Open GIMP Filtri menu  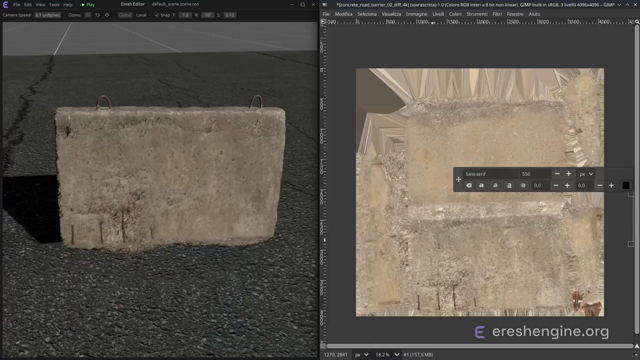(497, 14)
